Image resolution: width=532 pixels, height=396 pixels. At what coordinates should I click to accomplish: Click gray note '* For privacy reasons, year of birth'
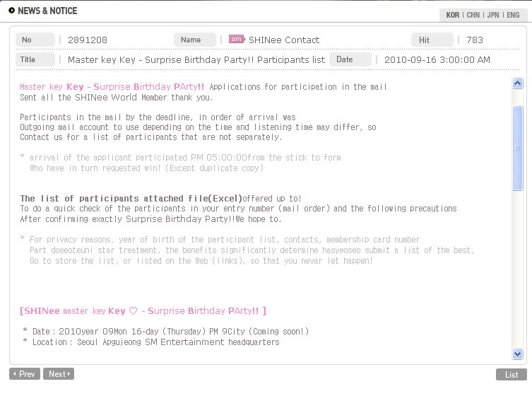[220, 240]
